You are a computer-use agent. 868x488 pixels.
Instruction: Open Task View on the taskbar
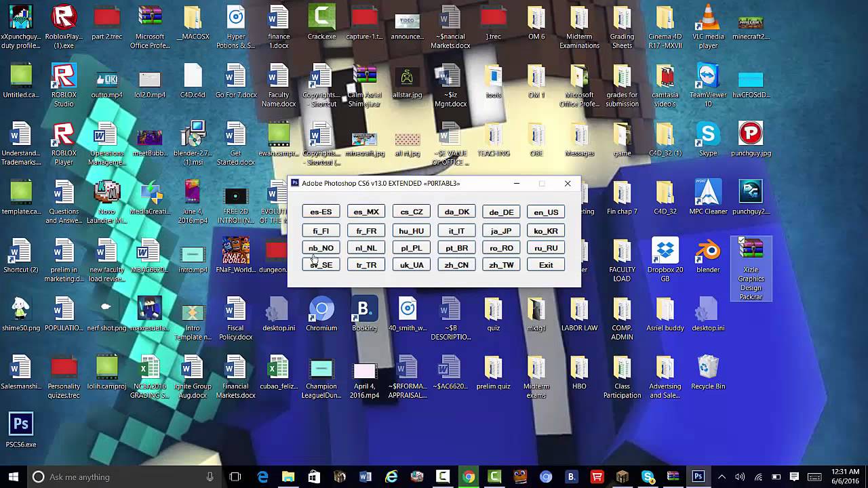235,476
